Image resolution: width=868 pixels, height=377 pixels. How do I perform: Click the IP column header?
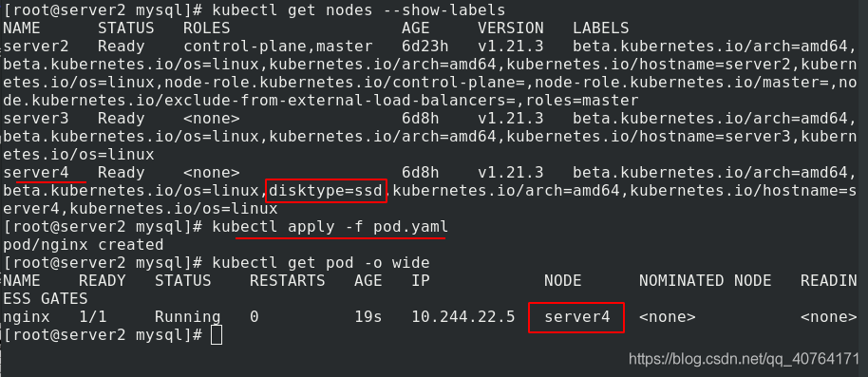(420, 281)
